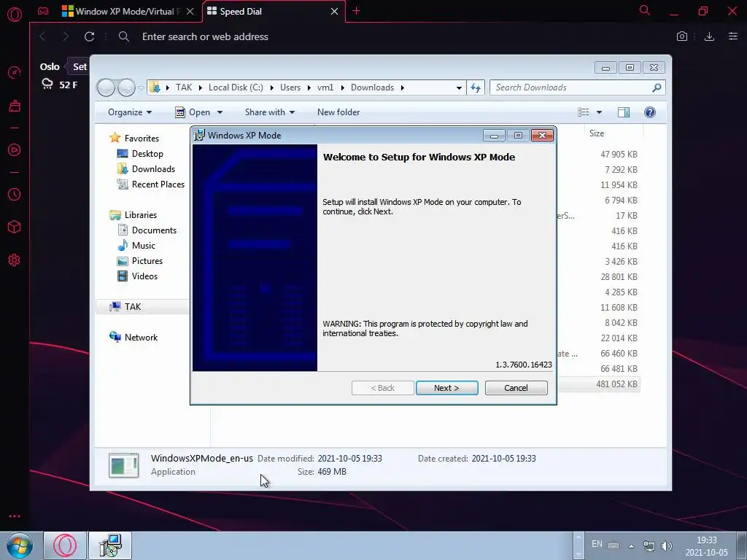This screenshot has width=747, height=560.
Task: Open the GX Corner gamepad icon
Action: click(43, 11)
